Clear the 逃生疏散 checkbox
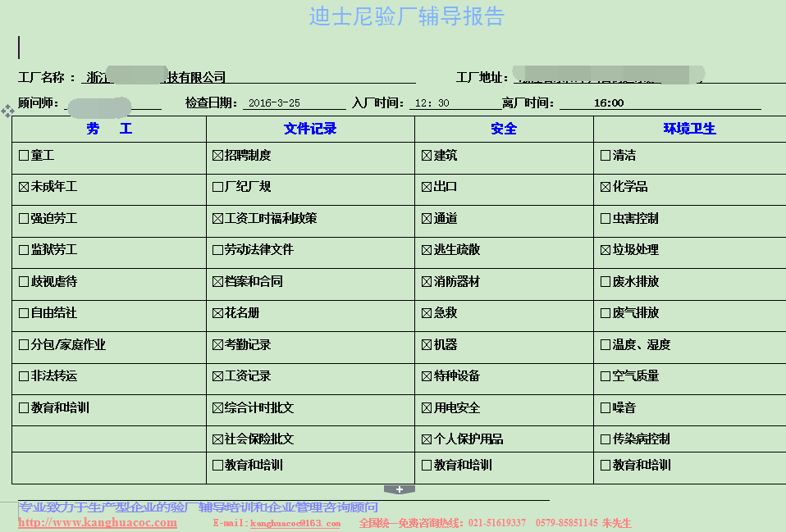The height and width of the screenshot is (532, 786). 427,250
